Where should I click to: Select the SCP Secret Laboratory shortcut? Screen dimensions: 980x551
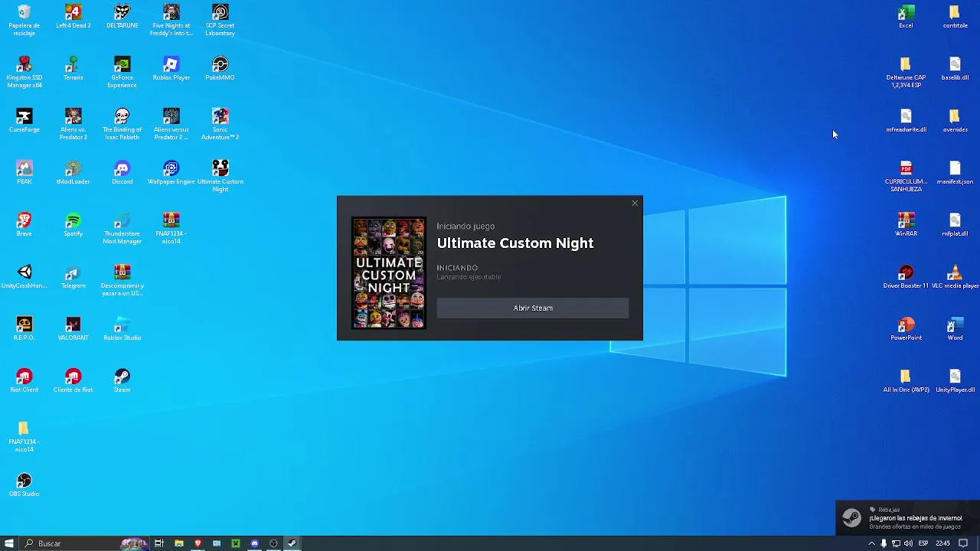220,21
